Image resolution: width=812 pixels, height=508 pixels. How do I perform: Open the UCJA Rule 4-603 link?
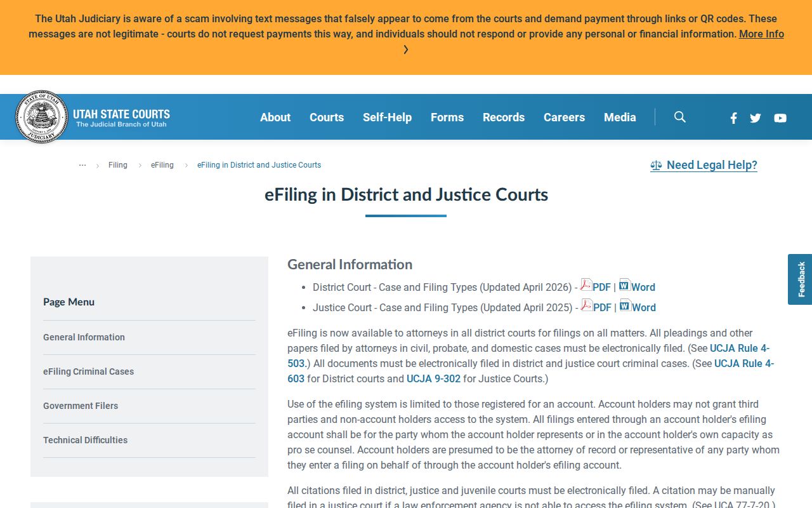click(744, 363)
